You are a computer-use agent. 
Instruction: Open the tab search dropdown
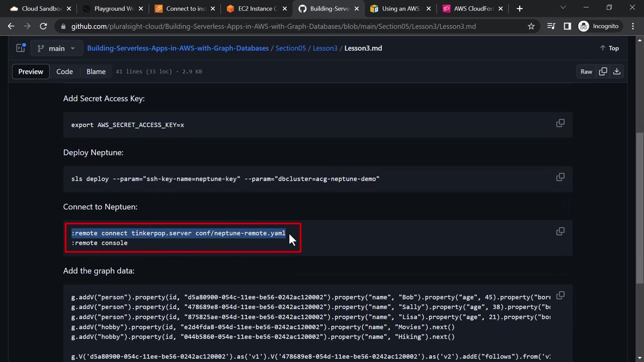563,8
